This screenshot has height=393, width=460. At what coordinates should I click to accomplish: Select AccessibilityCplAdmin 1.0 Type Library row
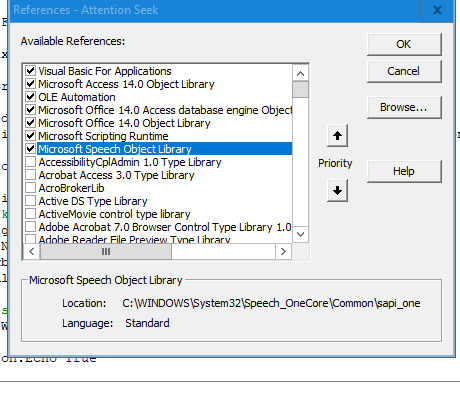coord(130,162)
